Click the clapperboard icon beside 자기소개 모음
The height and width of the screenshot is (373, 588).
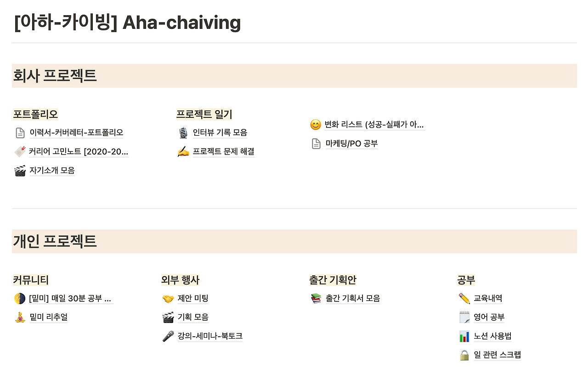click(20, 171)
